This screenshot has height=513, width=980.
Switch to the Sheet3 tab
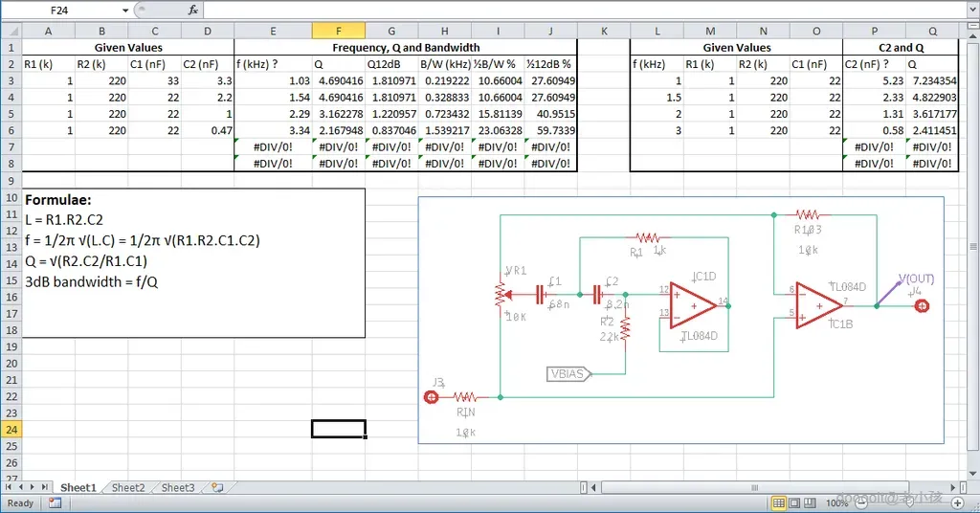tap(178, 487)
